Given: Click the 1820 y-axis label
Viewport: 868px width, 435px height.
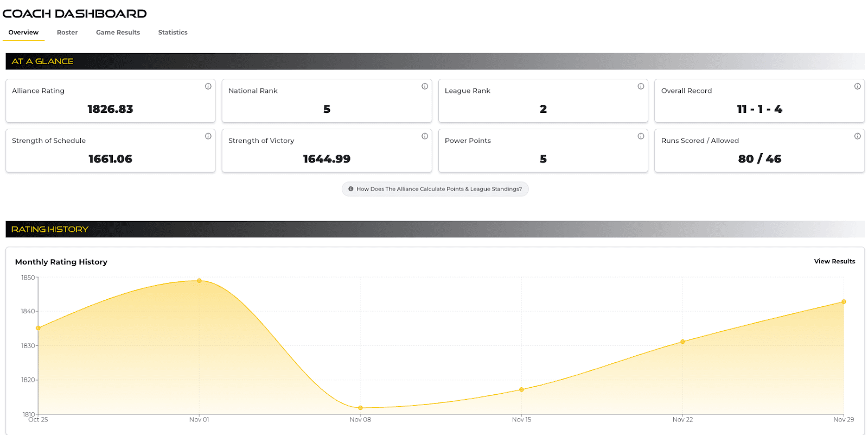Looking at the screenshot, I should [x=28, y=380].
